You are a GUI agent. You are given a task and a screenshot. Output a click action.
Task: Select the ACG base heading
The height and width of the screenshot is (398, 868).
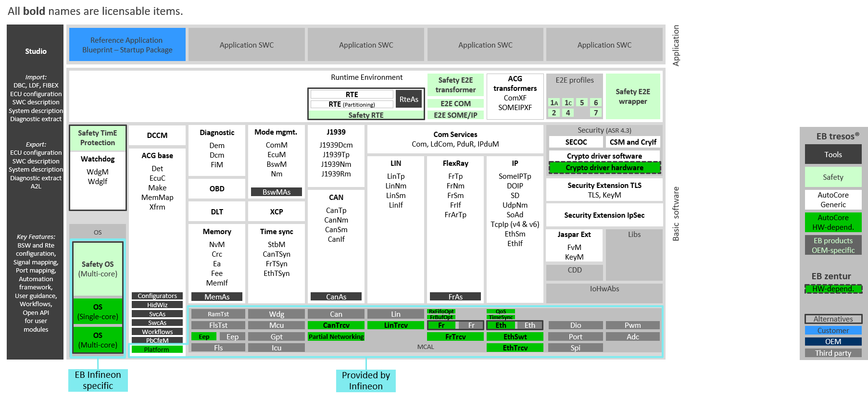tap(157, 156)
